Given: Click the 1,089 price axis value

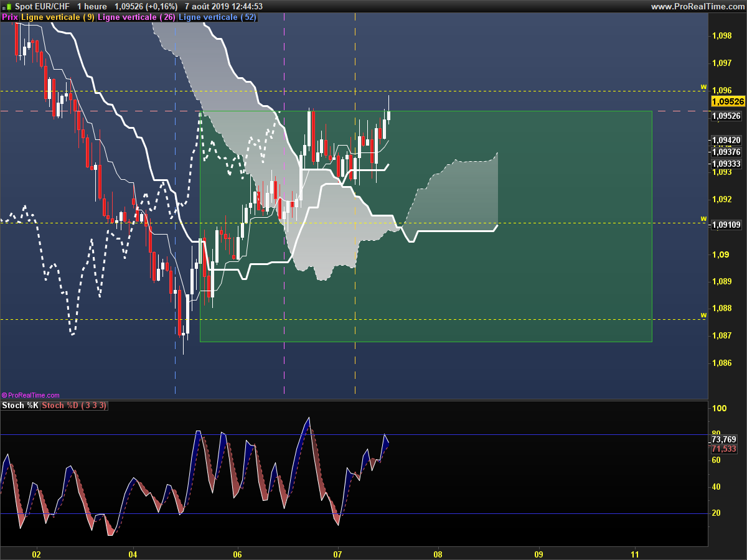Looking at the screenshot, I should (x=722, y=281).
